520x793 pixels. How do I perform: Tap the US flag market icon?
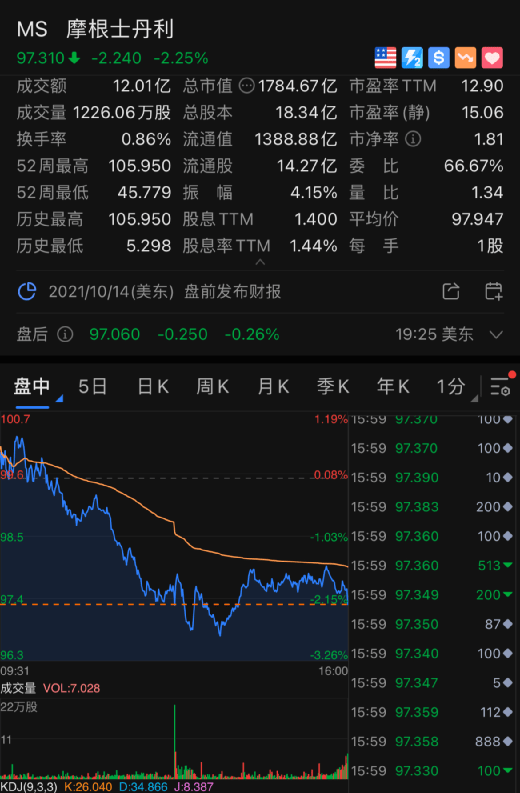coord(385,58)
